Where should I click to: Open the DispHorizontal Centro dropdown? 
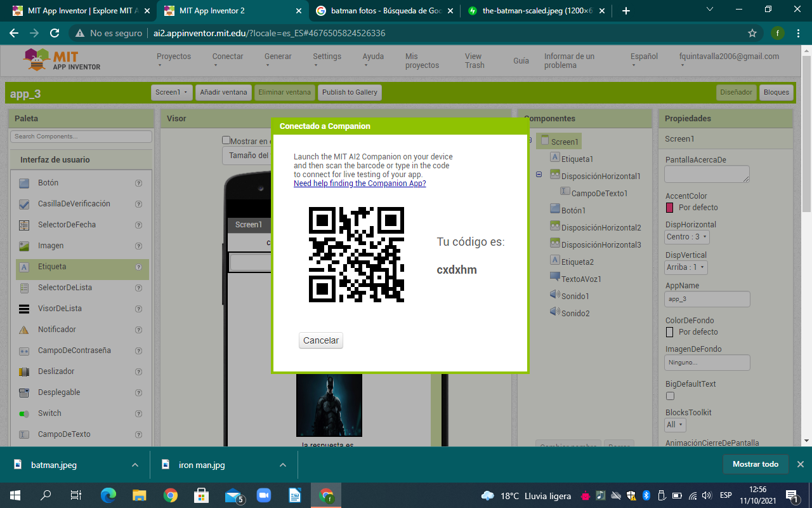(x=687, y=237)
